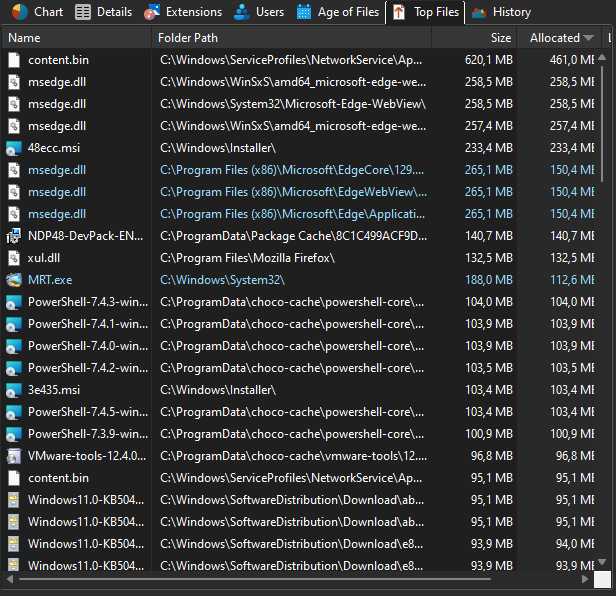Viewport: 616px width, 596px height.
Task: Click the vertical scrollbar track
Action: coord(602,300)
